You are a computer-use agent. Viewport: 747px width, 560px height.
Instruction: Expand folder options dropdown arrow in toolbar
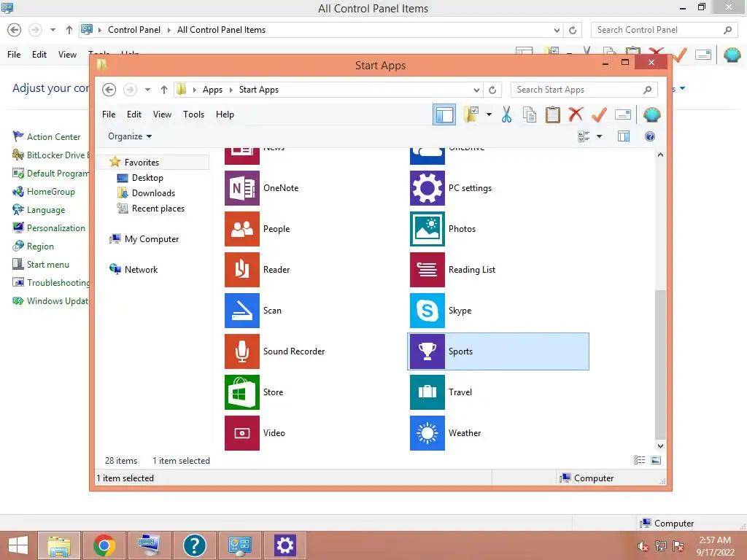(489, 114)
